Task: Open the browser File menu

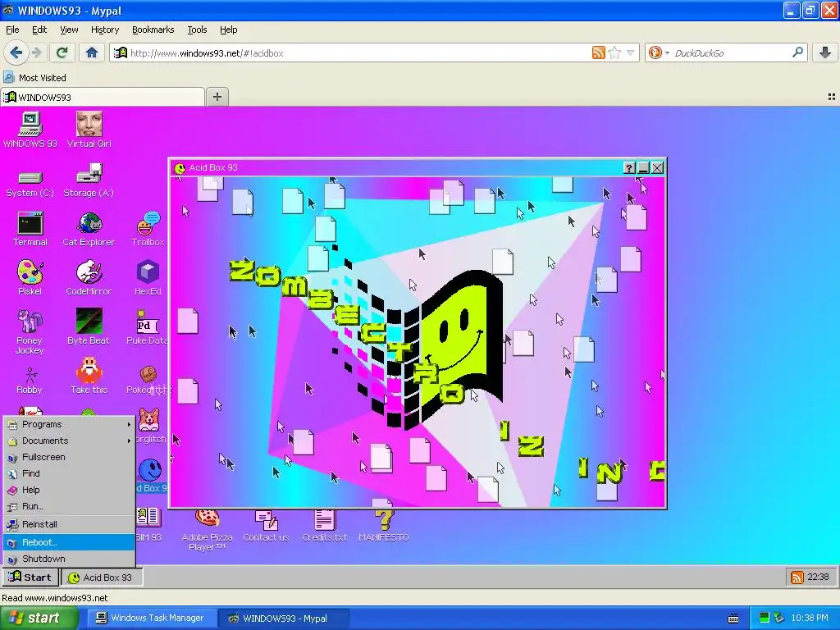Action: click(x=12, y=30)
